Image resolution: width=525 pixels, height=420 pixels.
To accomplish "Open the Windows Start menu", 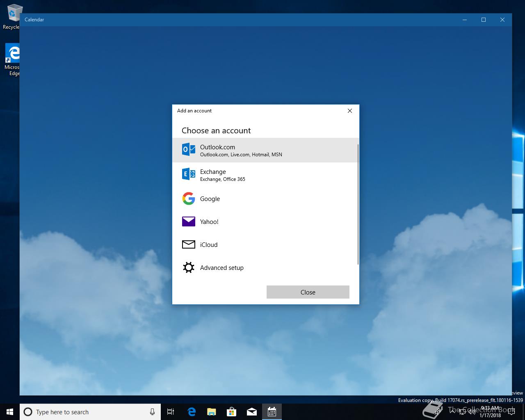I will click(10, 412).
